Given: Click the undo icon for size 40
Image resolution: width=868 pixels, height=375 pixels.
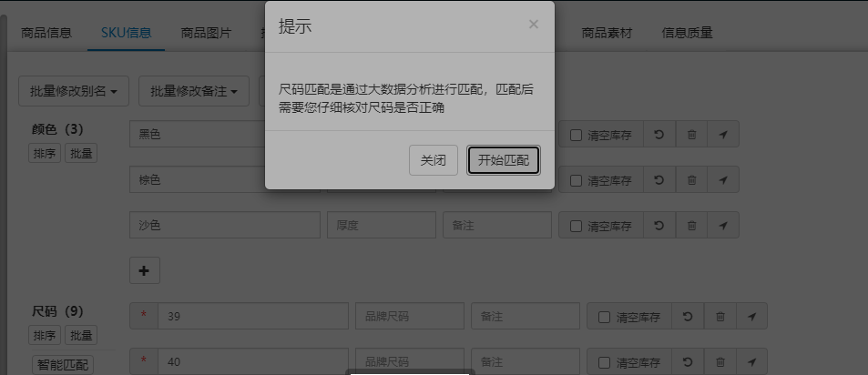Looking at the screenshot, I should tap(688, 361).
